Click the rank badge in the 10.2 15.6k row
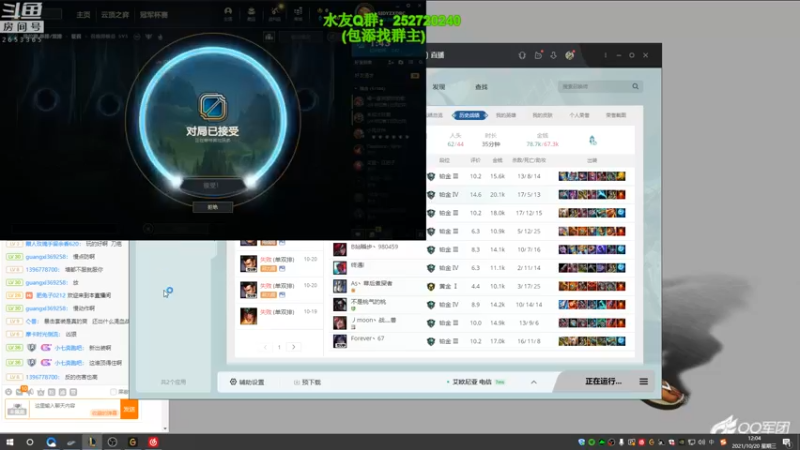This screenshot has height=450, width=800. 431,176
